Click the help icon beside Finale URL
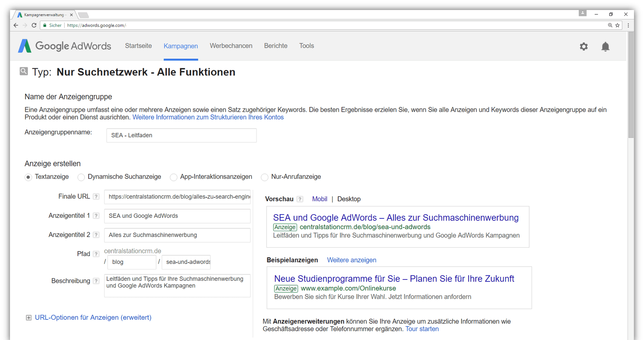This screenshot has width=644, height=340. point(96,196)
